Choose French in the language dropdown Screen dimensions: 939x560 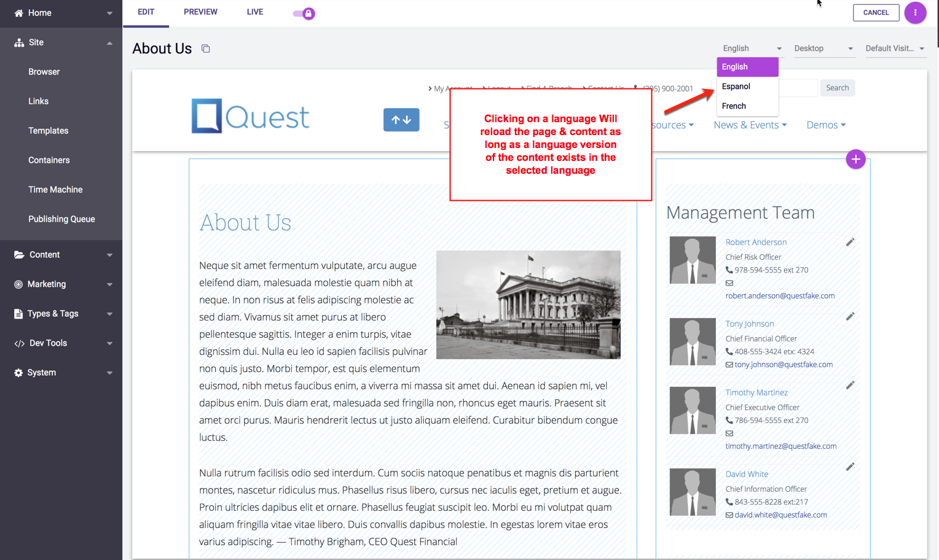(734, 106)
